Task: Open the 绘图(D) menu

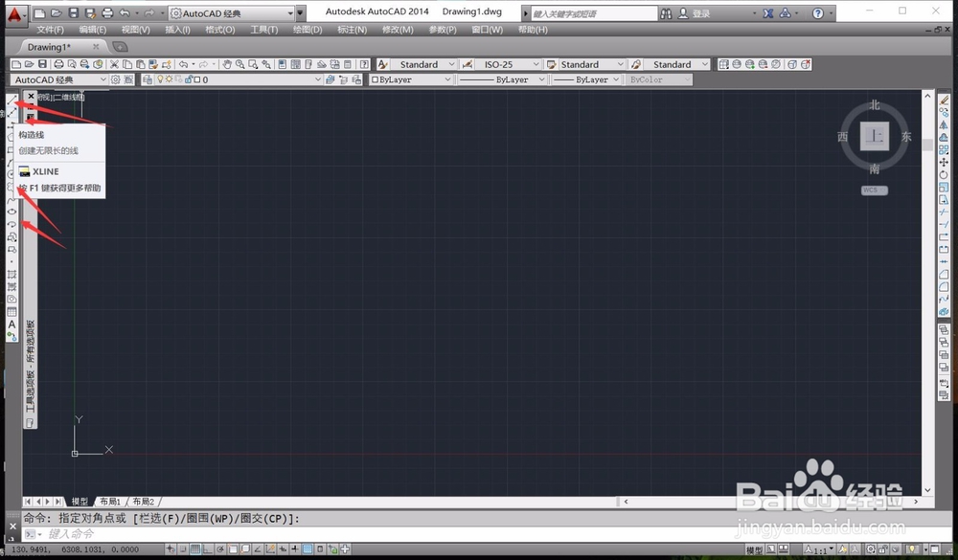Action: point(308,30)
